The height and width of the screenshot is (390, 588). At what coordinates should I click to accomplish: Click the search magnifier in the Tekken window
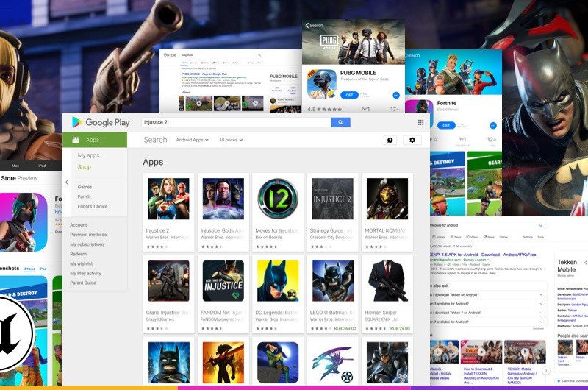point(541,226)
